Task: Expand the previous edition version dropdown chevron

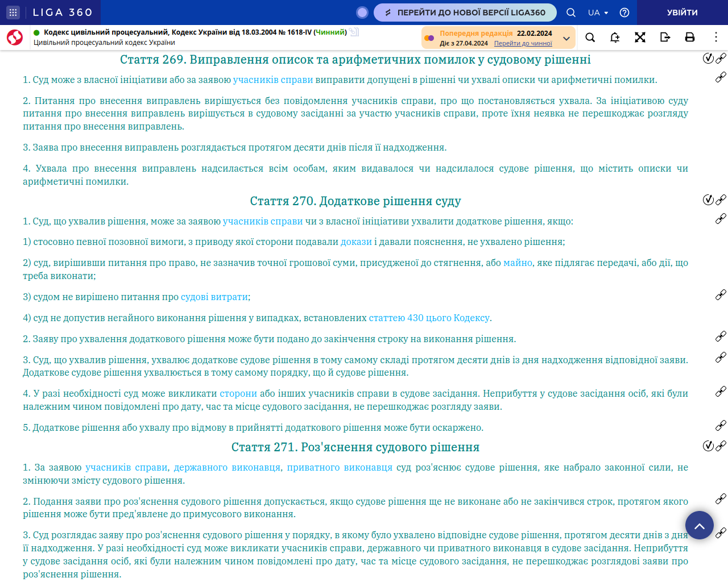Action: (566, 38)
